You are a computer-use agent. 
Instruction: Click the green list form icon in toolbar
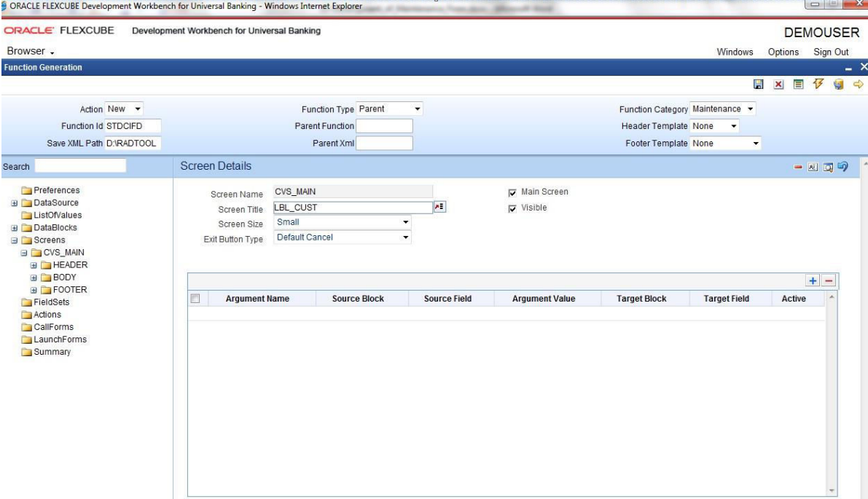[798, 84]
